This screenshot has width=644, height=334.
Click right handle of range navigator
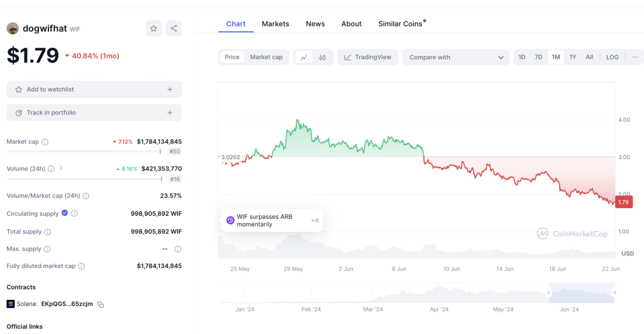click(614, 293)
